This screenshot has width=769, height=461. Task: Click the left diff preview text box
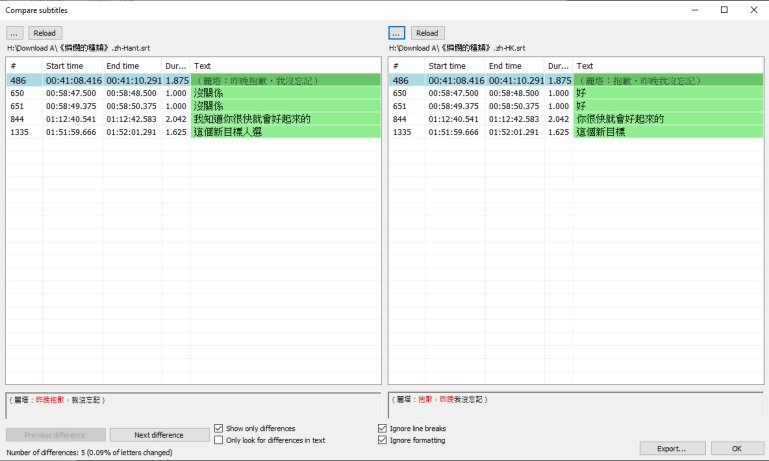point(193,406)
